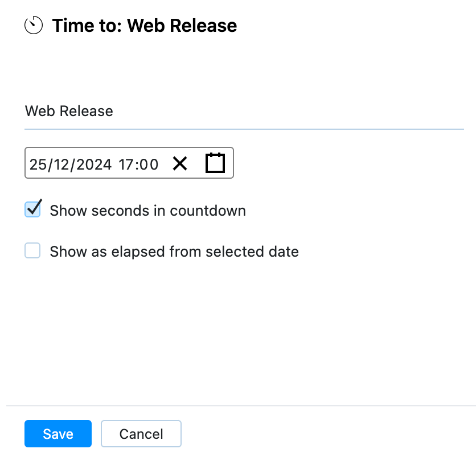The width and height of the screenshot is (476, 461).
Task: Enable Show as elapsed from selected date
Action: pyautogui.click(x=32, y=251)
